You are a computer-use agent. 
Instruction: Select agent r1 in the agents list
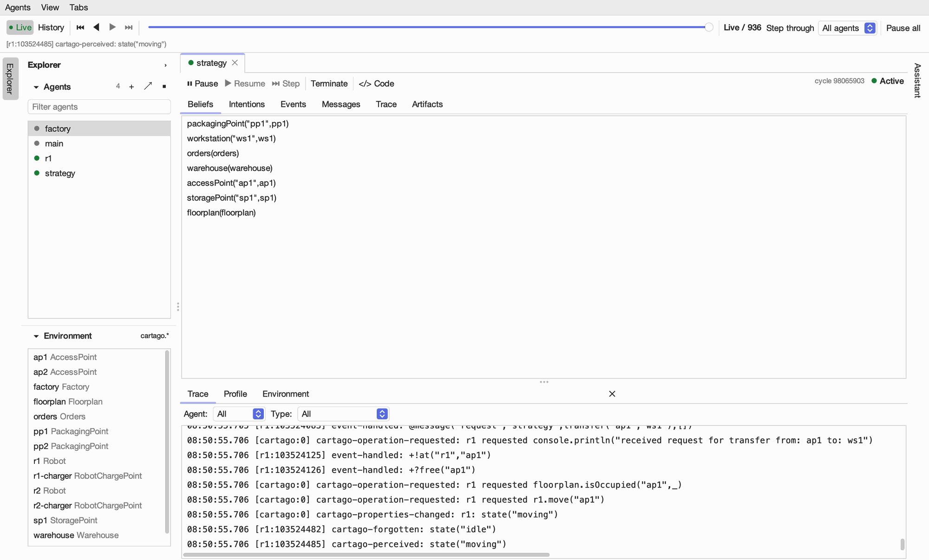[99, 158]
